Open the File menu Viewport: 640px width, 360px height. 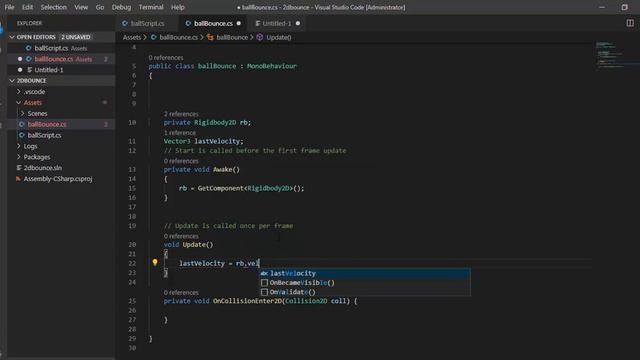9,7
